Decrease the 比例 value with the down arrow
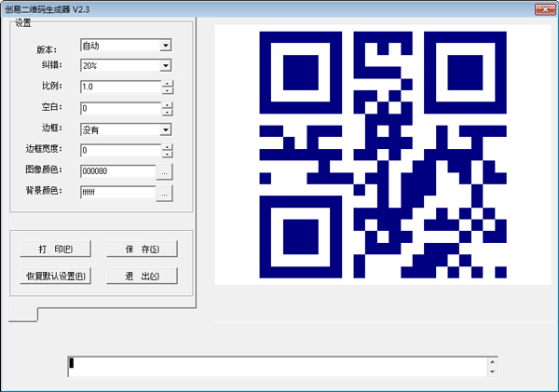Viewport: 559px width, 392px height. 167,90
